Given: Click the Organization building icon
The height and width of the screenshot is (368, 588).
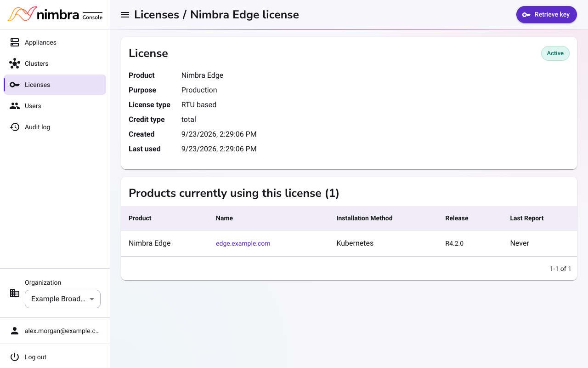Looking at the screenshot, I should point(15,293).
